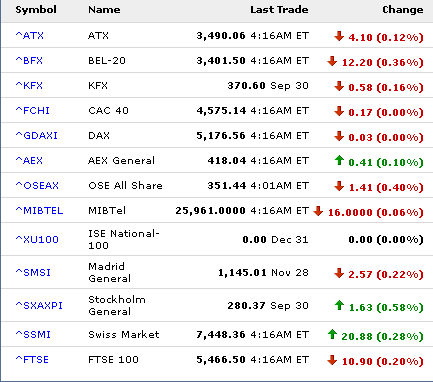Select the ^FCHI ticker link
The width and height of the screenshot is (433, 382).
pos(32,110)
